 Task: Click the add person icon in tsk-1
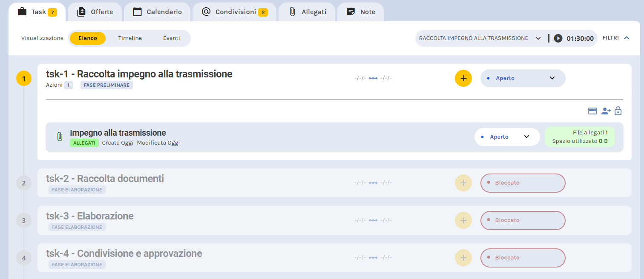pos(606,111)
